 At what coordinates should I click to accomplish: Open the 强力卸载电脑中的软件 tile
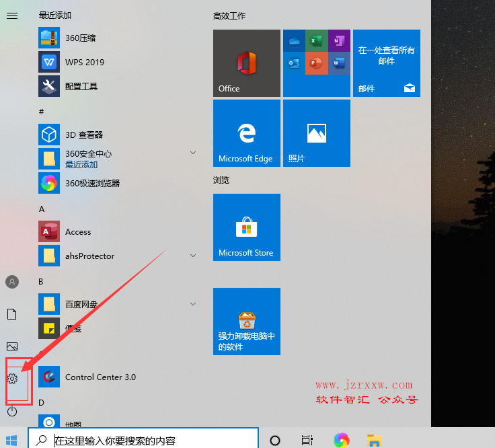point(247,322)
